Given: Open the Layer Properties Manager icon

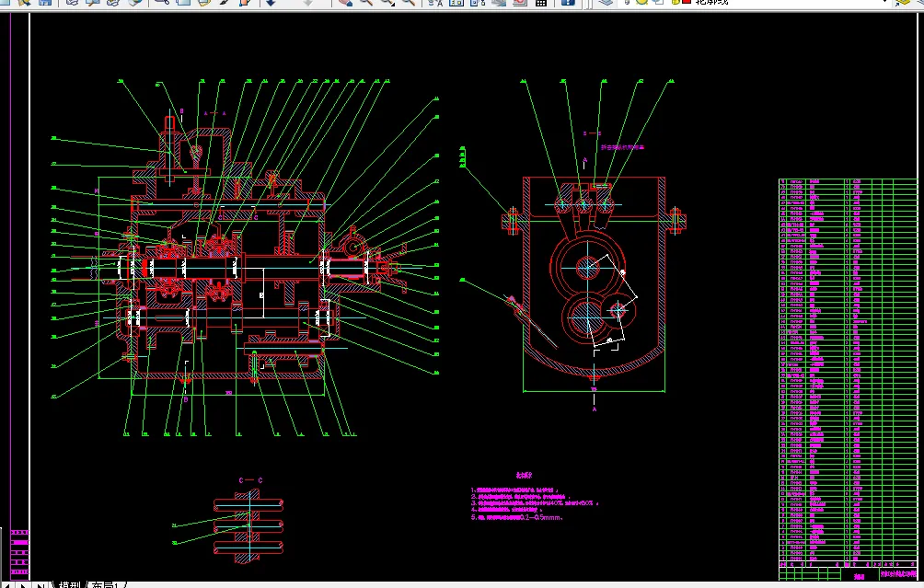Looking at the screenshot, I should coord(605,3).
